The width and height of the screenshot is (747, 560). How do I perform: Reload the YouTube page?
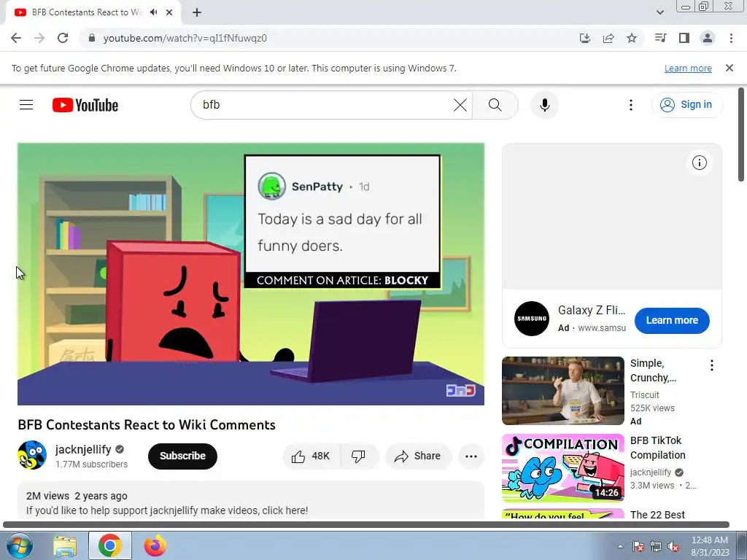[x=63, y=38]
